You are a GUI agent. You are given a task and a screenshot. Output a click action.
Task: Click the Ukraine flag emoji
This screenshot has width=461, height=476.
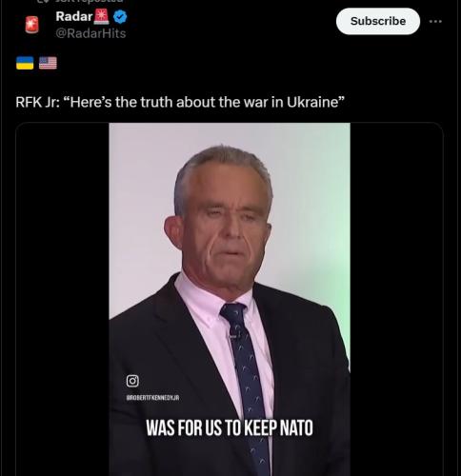(25, 63)
